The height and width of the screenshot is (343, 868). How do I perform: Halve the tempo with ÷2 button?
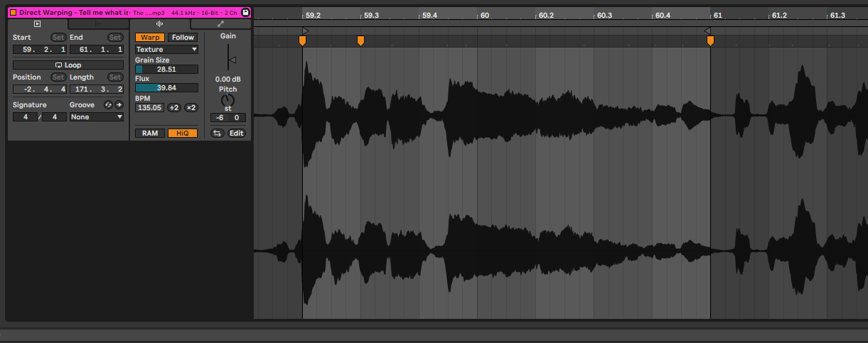click(174, 108)
